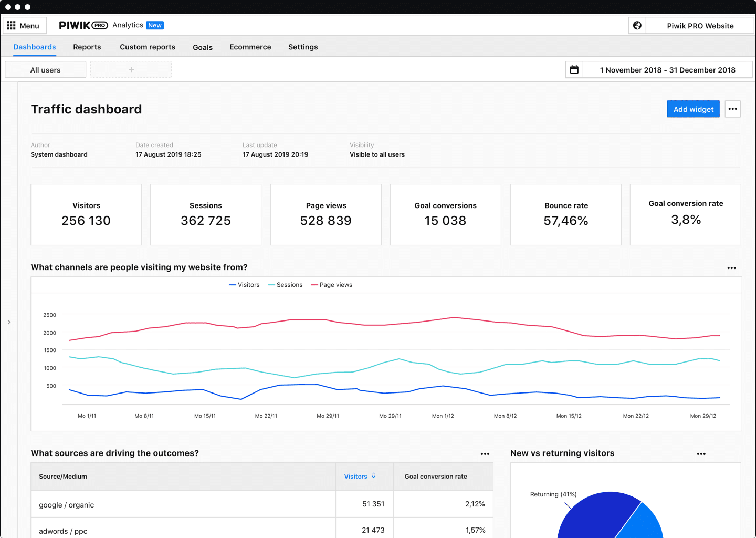Expand the collapsed left sidebar chevron
The width and height of the screenshot is (756, 538).
[9, 322]
